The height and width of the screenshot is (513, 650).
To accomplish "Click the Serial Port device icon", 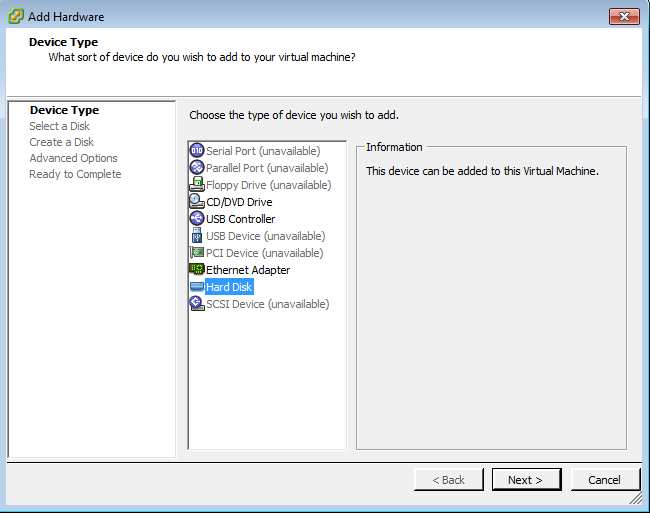I will pos(197,151).
